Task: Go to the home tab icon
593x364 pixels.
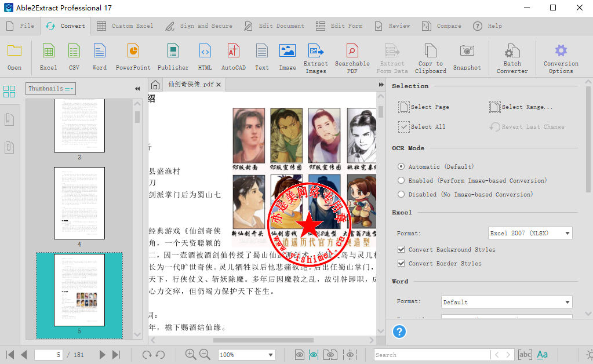Action: 155,85
